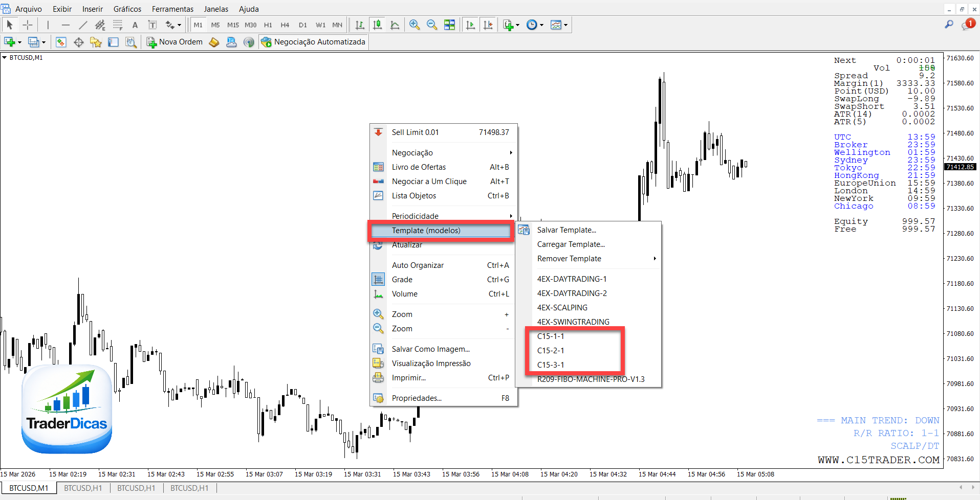Open the Ferramentas menu
This screenshot has width=980, height=500.
(x=172, y=9)
